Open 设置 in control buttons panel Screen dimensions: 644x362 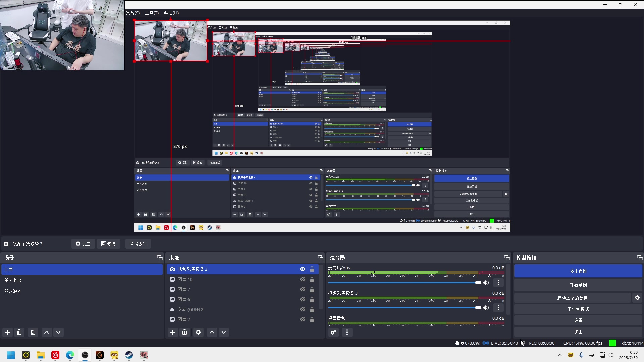[x=578, y=320]
